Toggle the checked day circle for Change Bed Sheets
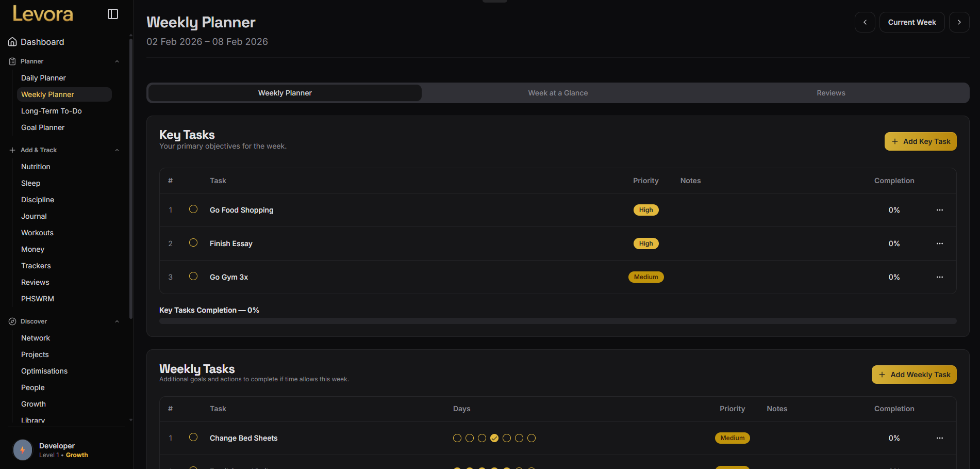Image resolution: width=980 pixels, height=469 pixels. 494,438
